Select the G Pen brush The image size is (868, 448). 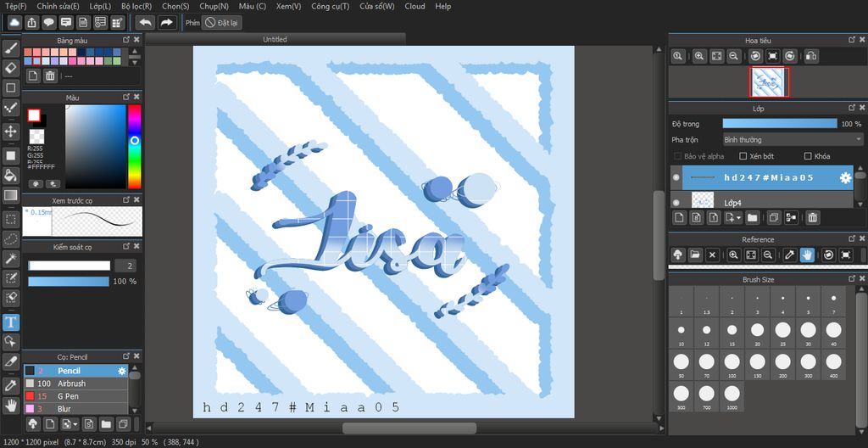click(75, 396)
